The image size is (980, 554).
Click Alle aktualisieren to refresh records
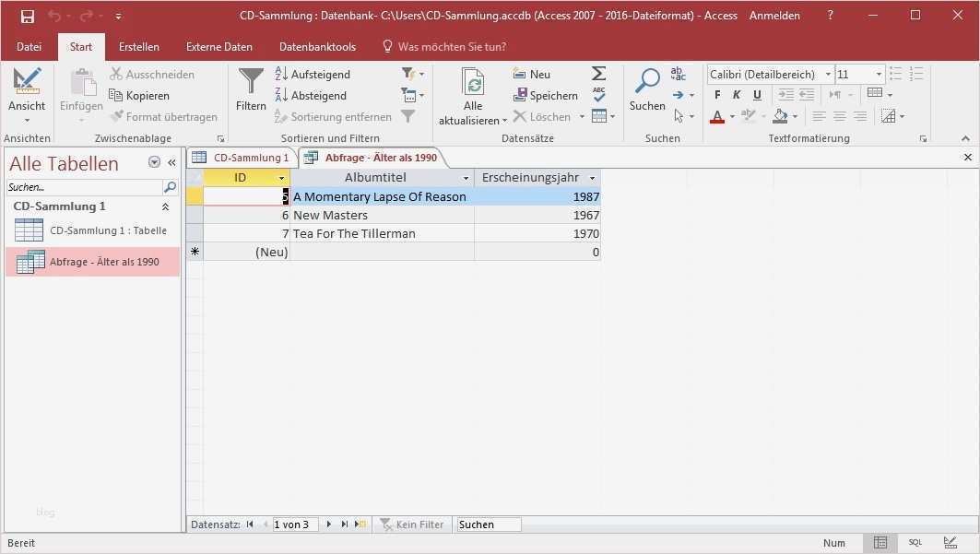473,95
